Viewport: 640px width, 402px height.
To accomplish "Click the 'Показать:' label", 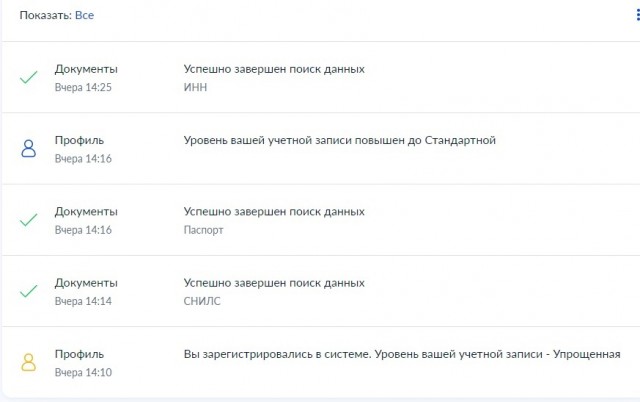I will 46,16.
